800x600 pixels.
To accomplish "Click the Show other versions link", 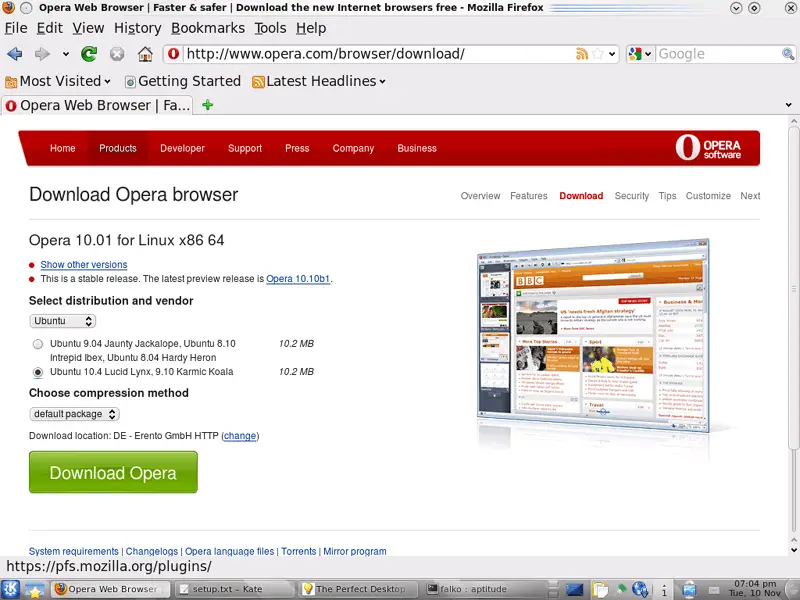I will pyautogui.click(x=84, y=265).
